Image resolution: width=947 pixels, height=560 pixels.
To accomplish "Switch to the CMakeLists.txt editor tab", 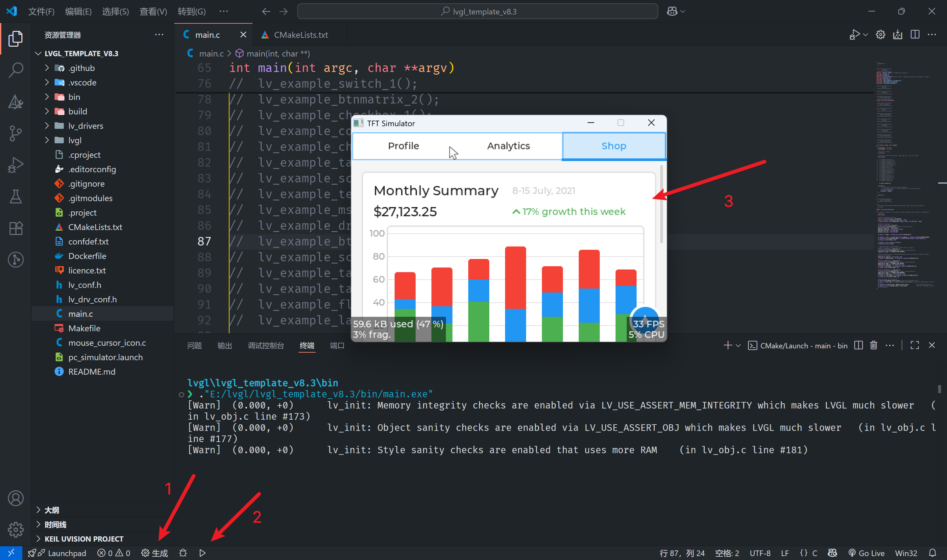I will (301, 35).
